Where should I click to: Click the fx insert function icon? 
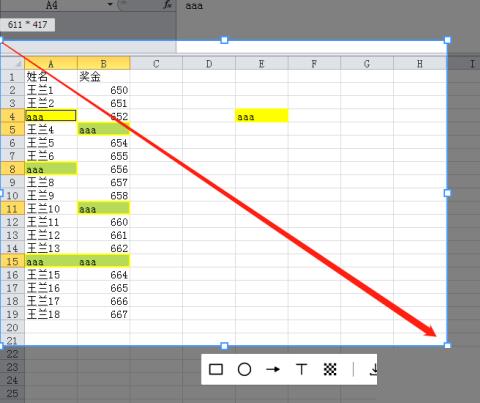pos(168,5)
